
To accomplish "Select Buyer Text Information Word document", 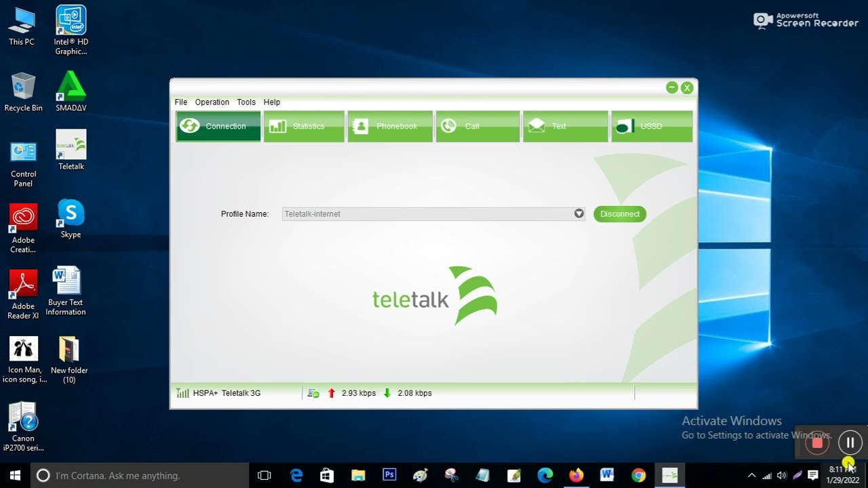I will 66,291.
